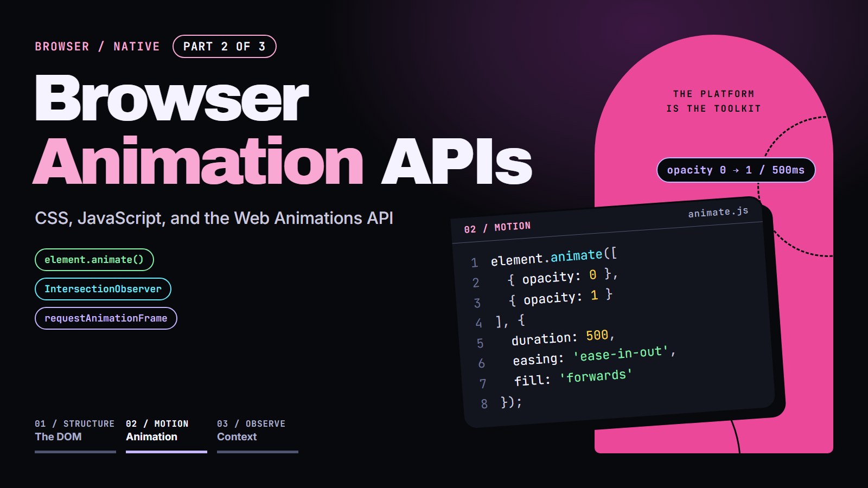Open the "01 / STRUCTURE The DOM" step
The image size is (868, 488).
pos(75,435)
